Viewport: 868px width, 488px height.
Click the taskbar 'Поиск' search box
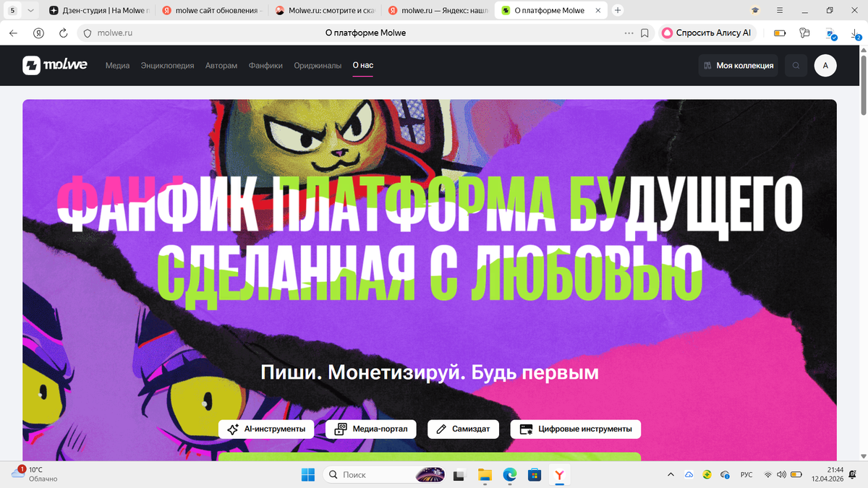point(383,475)
